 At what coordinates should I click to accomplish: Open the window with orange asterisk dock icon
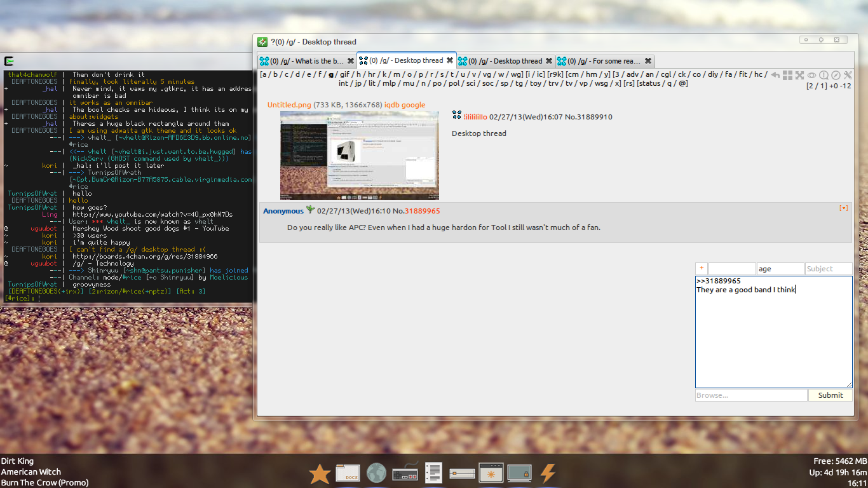[x=491, y=473]
